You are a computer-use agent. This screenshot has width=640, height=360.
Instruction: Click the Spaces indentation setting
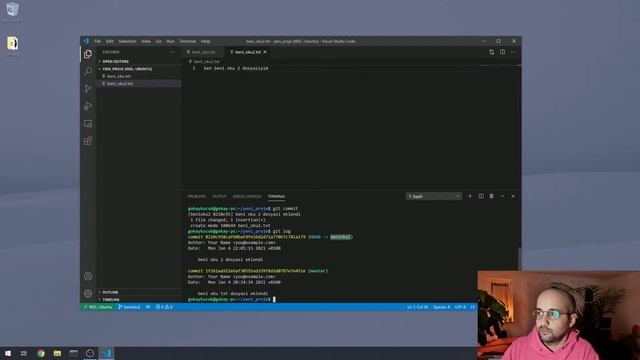click(441, 307)
